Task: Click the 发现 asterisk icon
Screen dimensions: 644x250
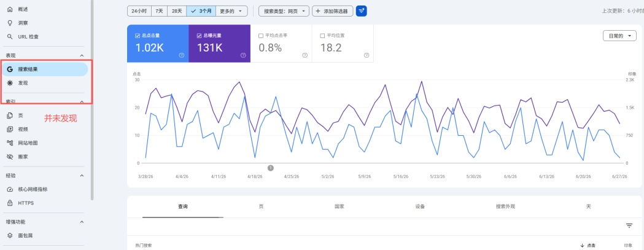Action: [x=10, y=83]
